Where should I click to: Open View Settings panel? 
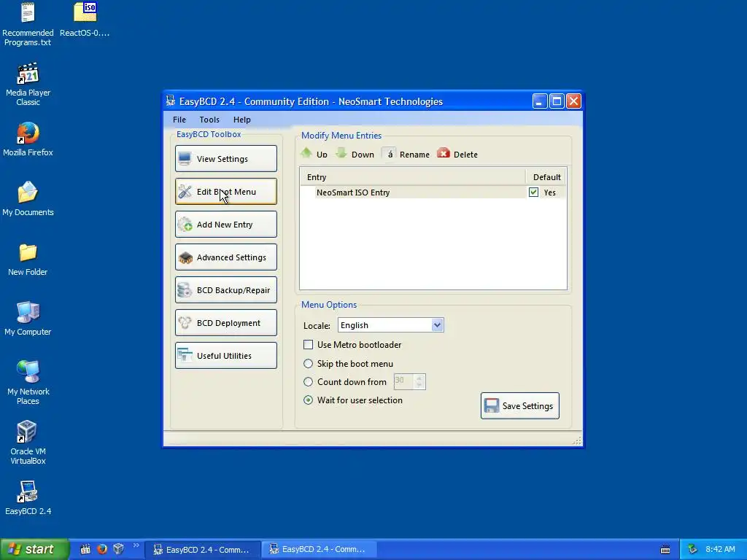tap(226, 158)
